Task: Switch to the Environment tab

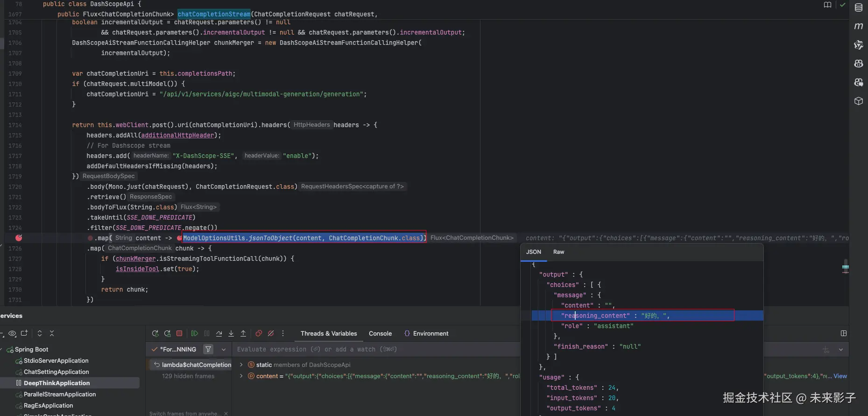Action: tap(426, 333)
